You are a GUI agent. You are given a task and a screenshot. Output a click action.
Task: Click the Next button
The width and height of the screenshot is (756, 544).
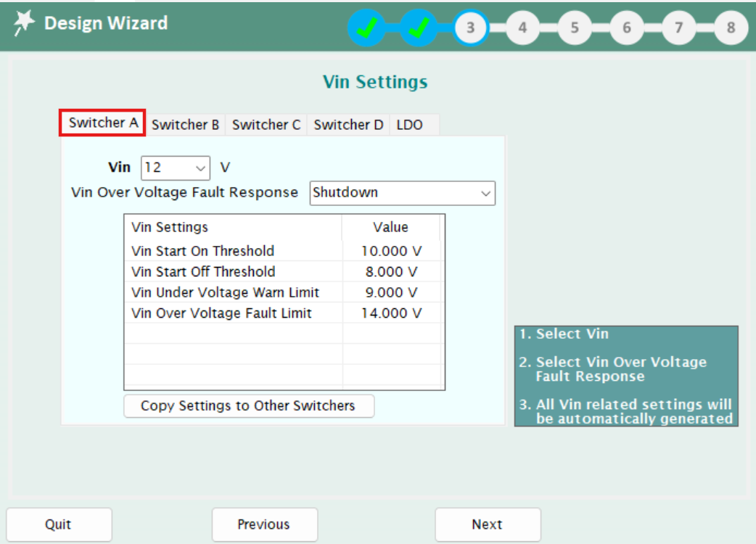[x=487, y=524]
